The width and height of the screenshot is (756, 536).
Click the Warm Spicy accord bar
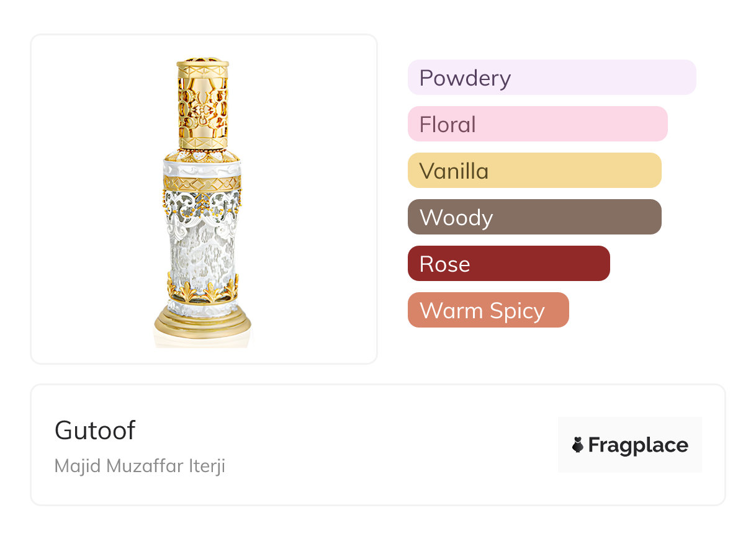(488, 310)
